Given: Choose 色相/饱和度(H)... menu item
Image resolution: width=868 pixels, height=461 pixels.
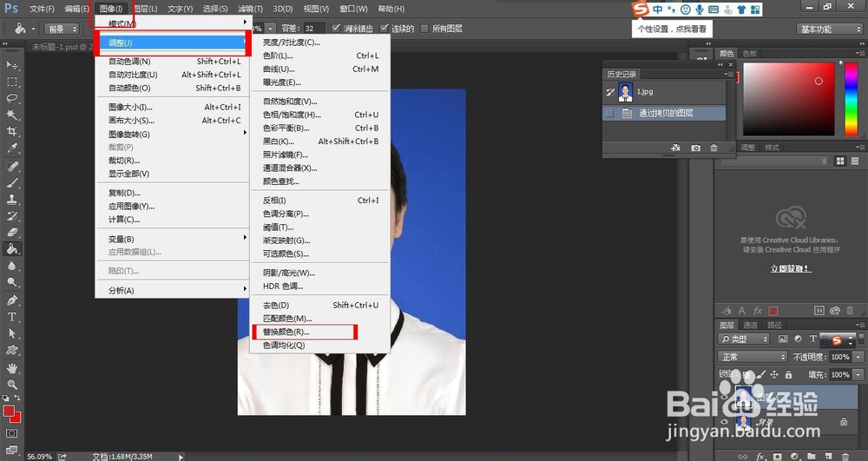Looking at the screenshot, I should pyautogui.click(x=320, y=115).
